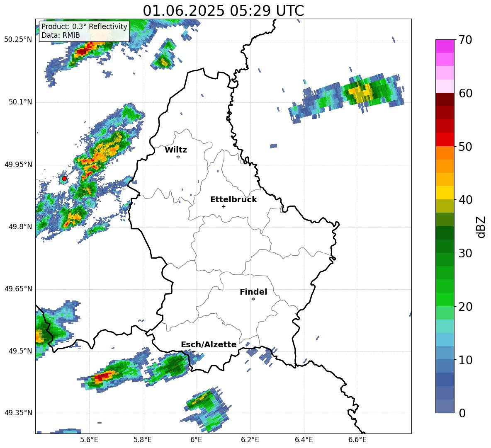Click the 6.6°E longitude label
491x448 pixels.
tap(357, 440)
